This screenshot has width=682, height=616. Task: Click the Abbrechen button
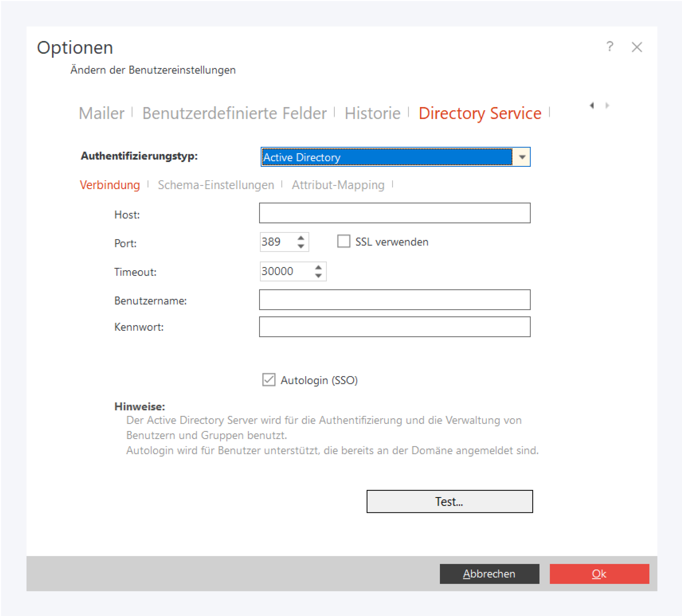click(489, 574)
